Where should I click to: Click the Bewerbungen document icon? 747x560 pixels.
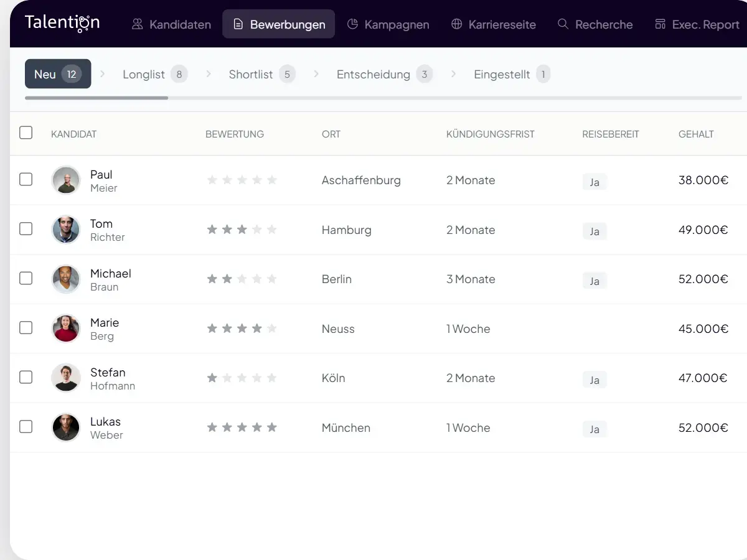pyautogui.click(x=238, y=24)
